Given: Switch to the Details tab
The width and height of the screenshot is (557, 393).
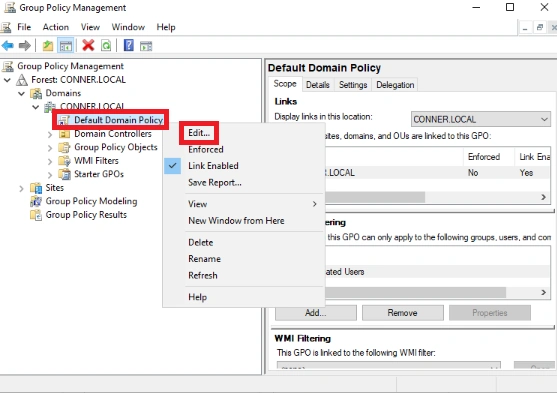Looking at the screenshot, I should coord(318,85).
